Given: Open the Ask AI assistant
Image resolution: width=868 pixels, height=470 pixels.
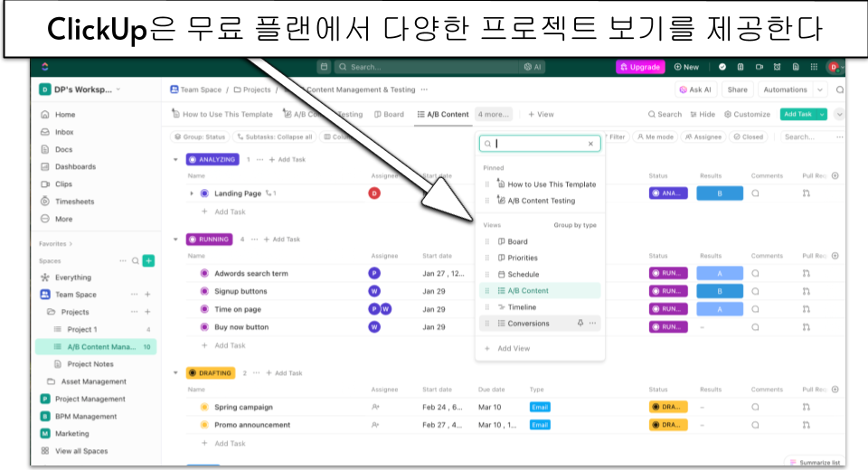Looking at the screenshot, I should coord(695,89).
